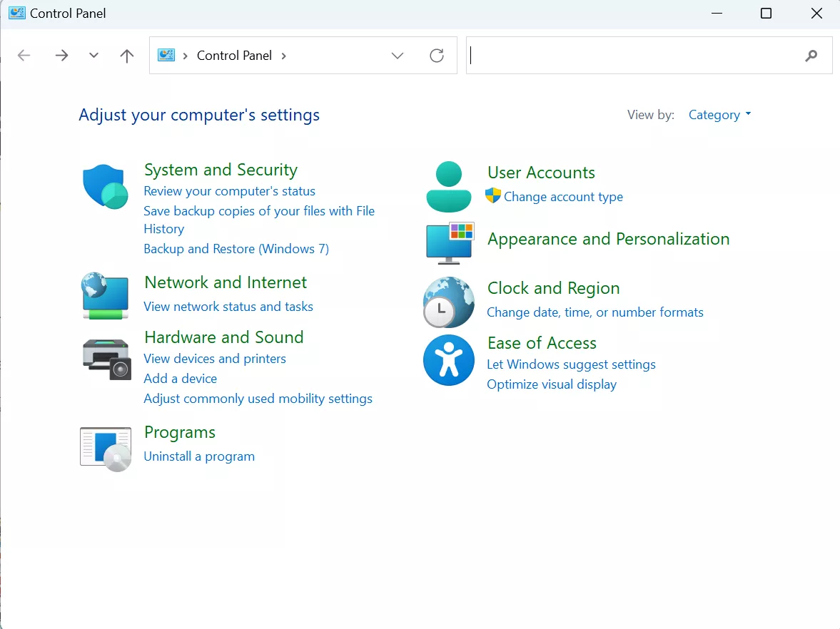Open User Accounts via its icon

448,185
